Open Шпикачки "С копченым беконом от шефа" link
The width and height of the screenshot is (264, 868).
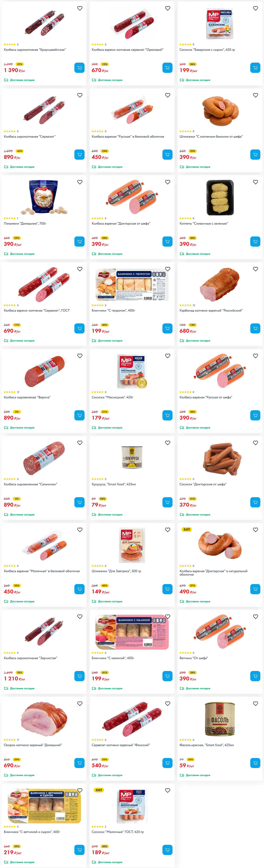tap(211, 137)
